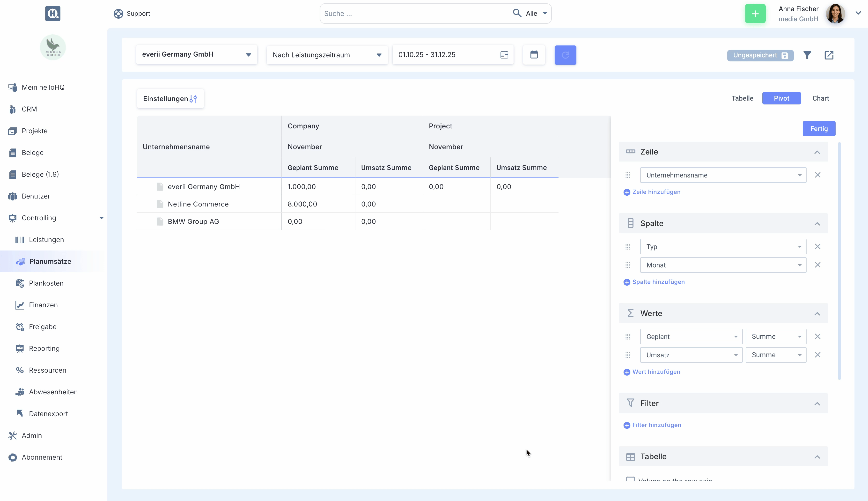Image resolution: width=868 pixels, height=501 pixels.
Task: Click the green plus add button
Action: coord(755,14)
